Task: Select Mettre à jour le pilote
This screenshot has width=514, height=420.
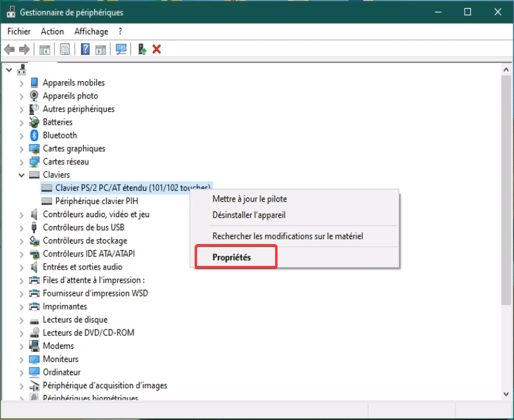Action: pyautogui.click(x=250, y=199)
